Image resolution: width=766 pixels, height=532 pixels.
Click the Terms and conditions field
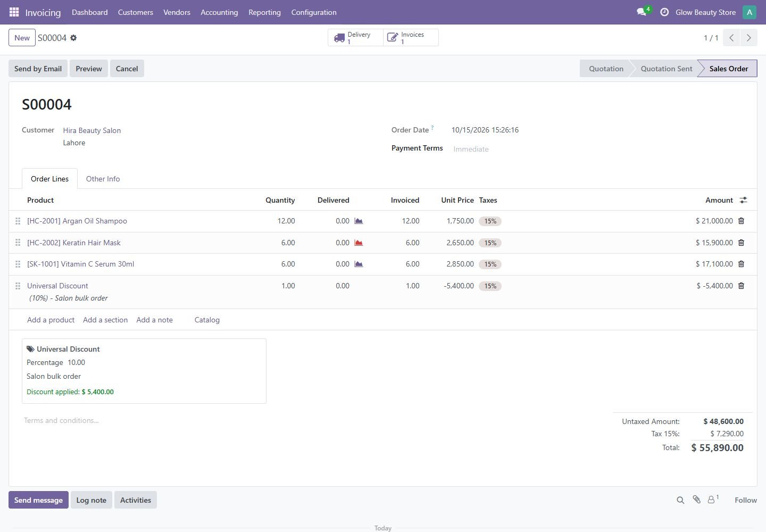click(x=314, y=420)
